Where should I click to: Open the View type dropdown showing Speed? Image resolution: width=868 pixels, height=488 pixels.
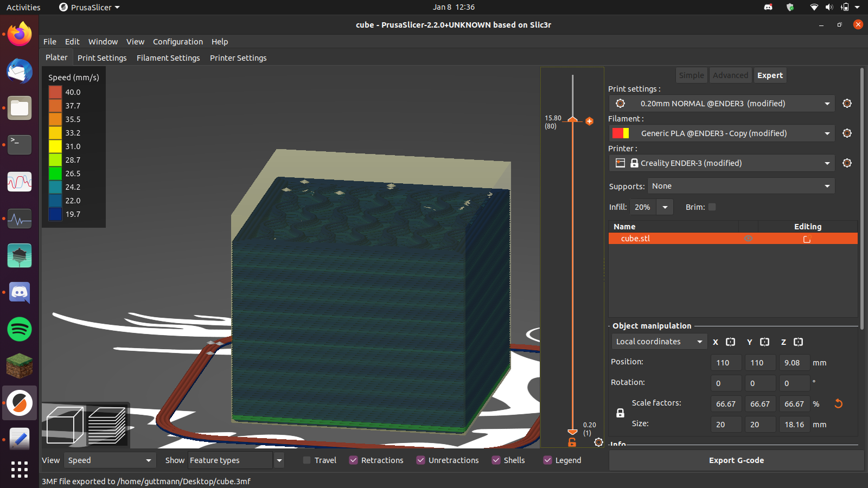[110, 460]
